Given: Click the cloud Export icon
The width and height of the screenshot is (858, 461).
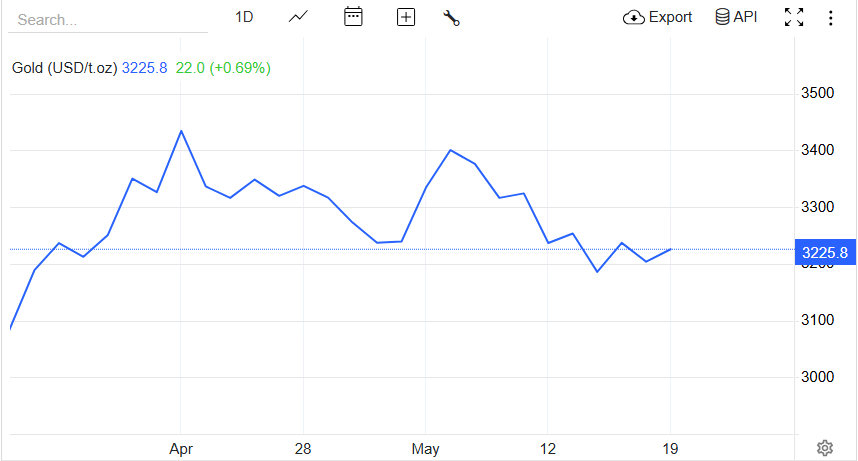Looking at the screenshot, I should [x=634, y=18].
